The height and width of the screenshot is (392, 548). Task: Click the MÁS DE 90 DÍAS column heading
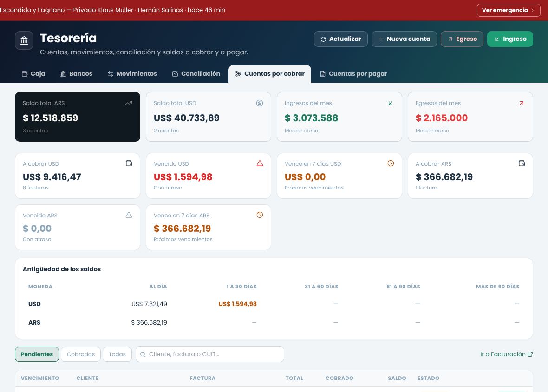[x=498, y=287]
